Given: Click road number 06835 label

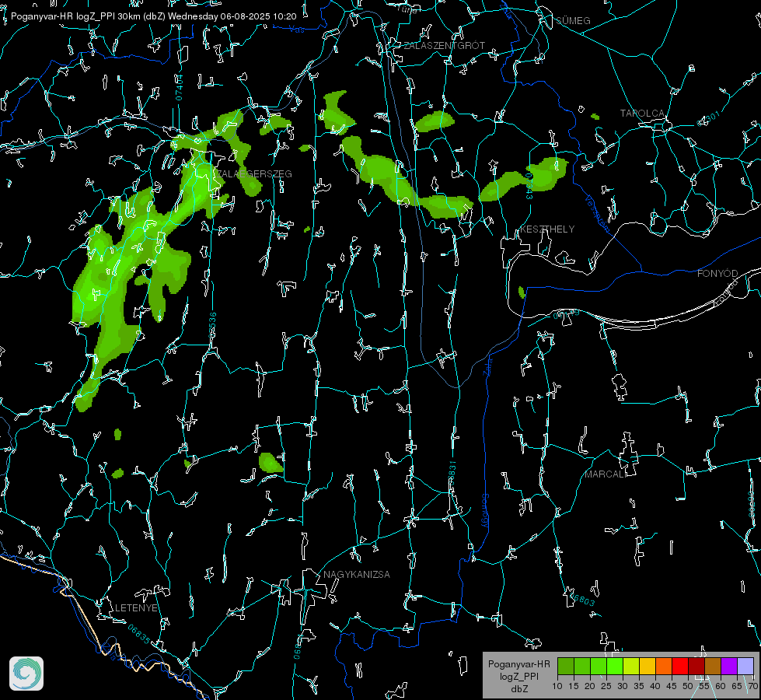Looking at the screenshot, I should (x=139, y=634).
